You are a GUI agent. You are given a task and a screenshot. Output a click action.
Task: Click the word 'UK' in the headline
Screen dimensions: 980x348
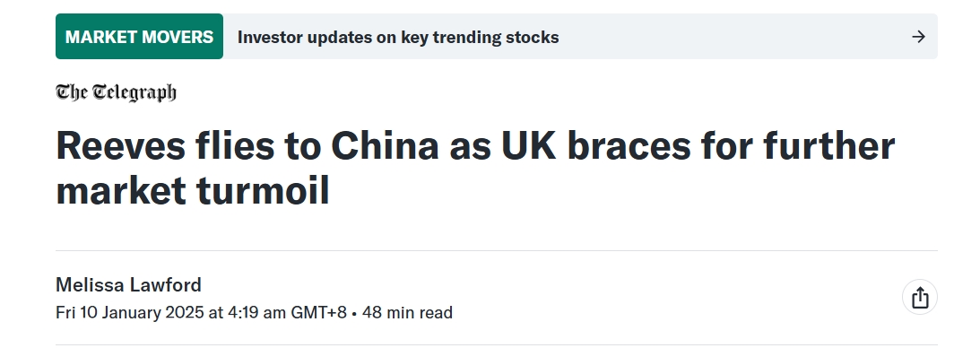point(529,145)
